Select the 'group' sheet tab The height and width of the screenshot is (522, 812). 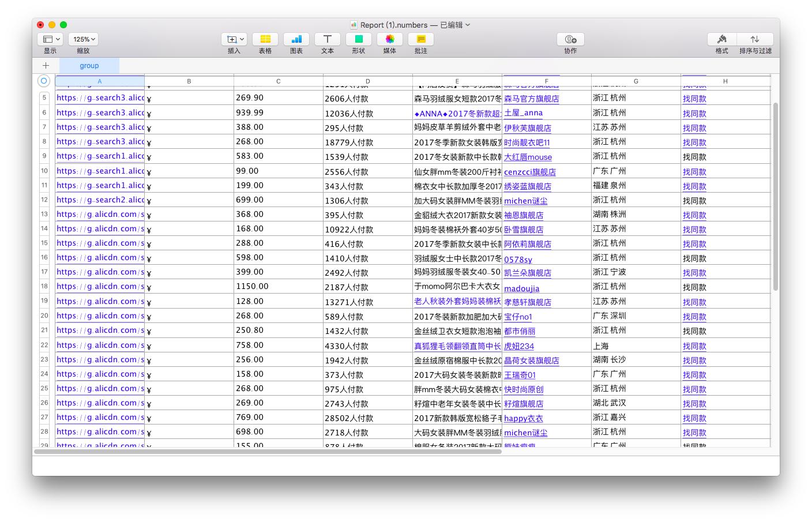click(89, 66)
